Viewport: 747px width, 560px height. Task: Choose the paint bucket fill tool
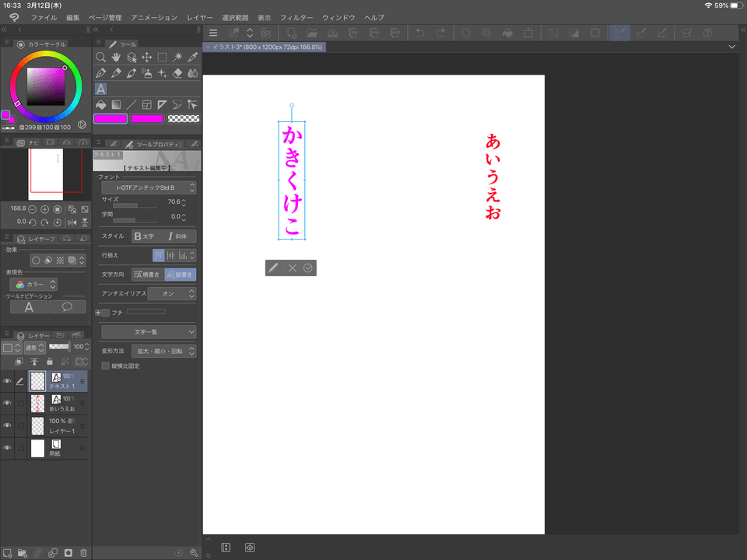(x=100, y=104)
